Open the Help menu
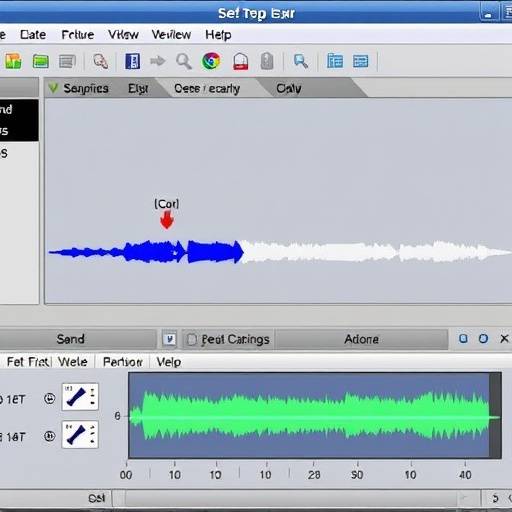Image resolution: width=512 pixels, height=512 pixels. coord(218,35)
